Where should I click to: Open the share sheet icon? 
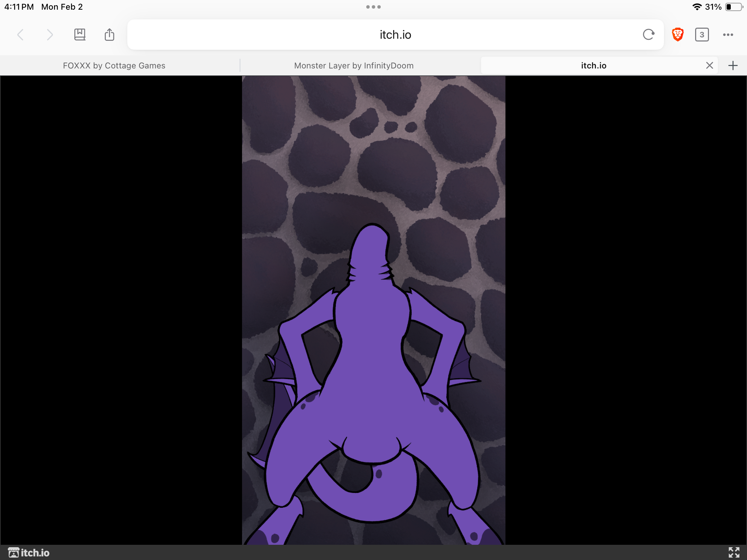109,35
